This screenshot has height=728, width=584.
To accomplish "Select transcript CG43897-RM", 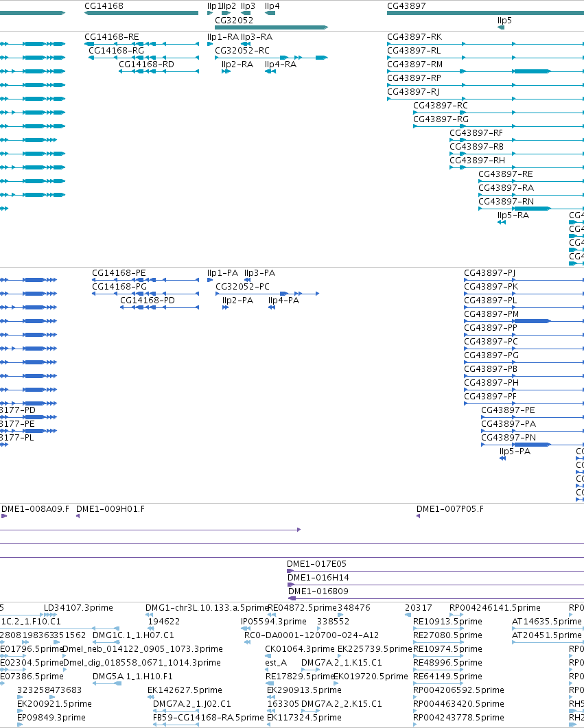I will [x=415, y=64].
